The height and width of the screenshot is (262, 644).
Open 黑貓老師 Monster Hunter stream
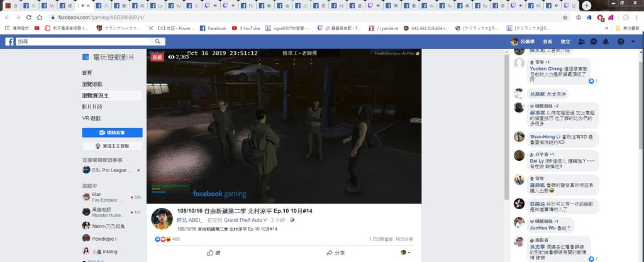coord(112,212)
